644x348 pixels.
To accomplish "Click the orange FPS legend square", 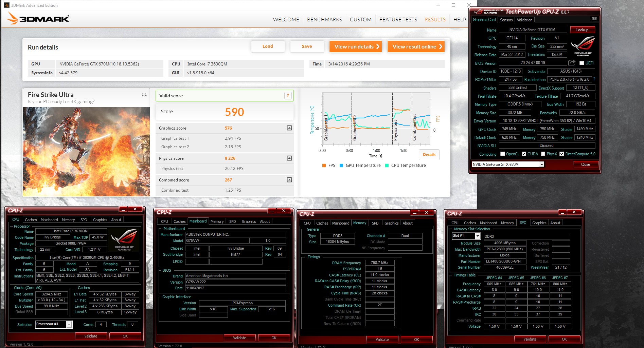I will click(x=324, y=166).
